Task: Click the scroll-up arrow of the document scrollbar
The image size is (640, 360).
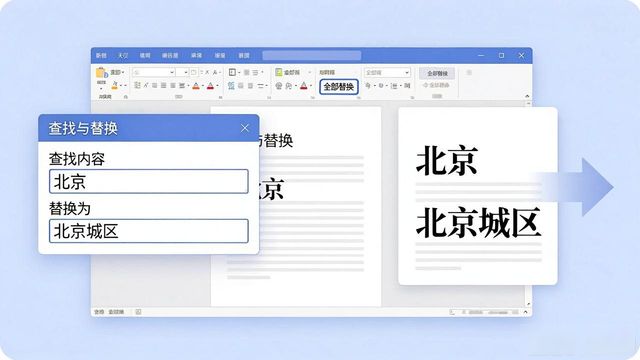Action: (x=529, y=104)
